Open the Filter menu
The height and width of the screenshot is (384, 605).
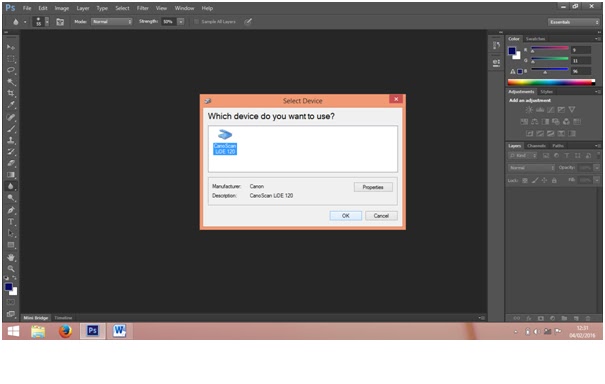click(142, 8)
